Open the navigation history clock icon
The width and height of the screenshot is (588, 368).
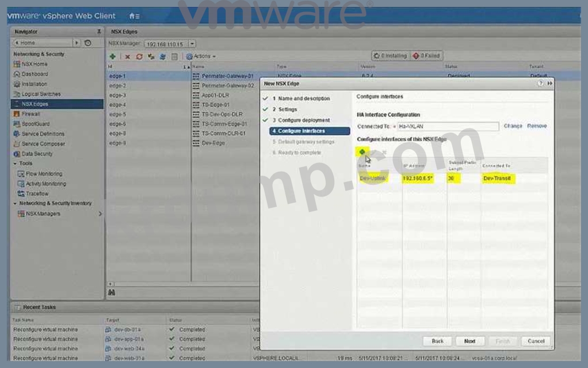click(x=88, y=43)
